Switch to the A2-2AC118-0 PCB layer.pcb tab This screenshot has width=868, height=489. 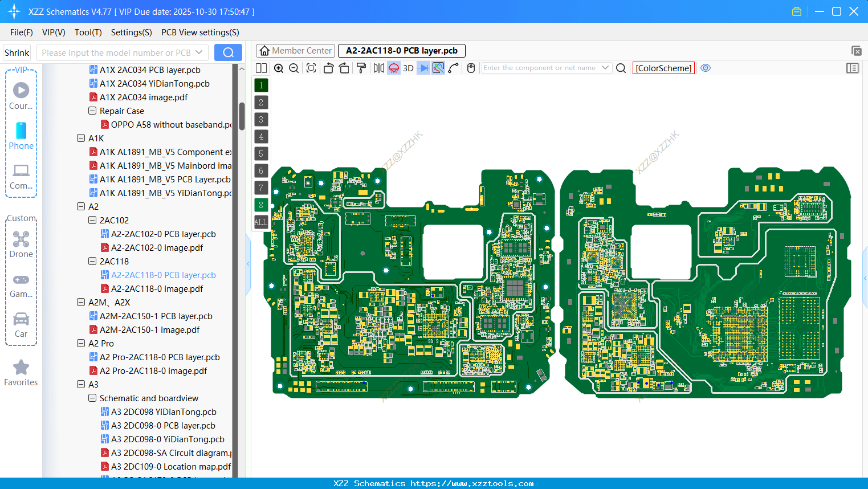pyautogui.click(x=402, y=51)
